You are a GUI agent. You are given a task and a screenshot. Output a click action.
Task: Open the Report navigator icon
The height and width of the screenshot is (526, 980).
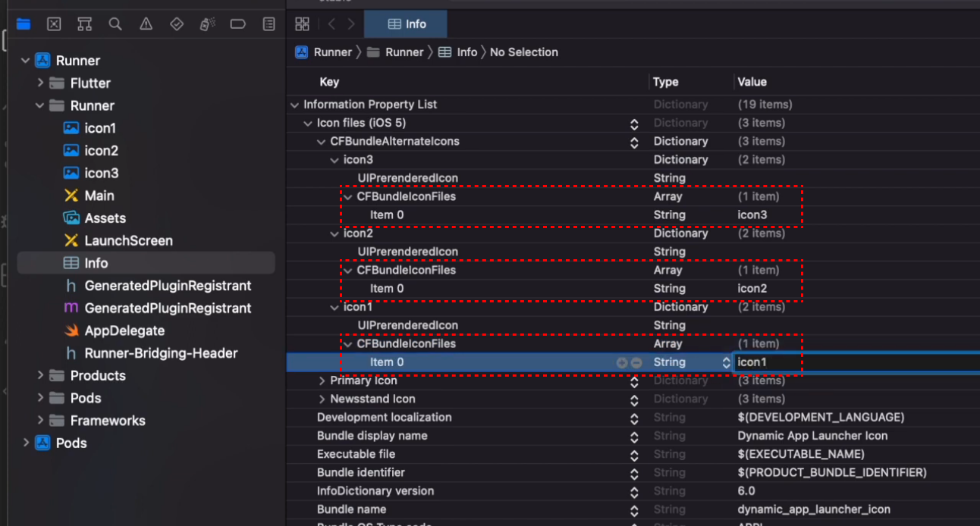pyautogui.click(x=269, y=24)
